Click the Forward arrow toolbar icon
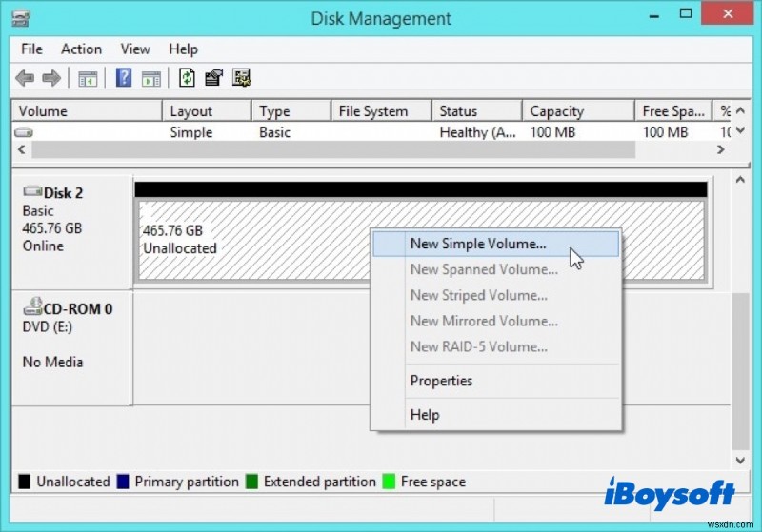This screenshot has width=762, height=532. point(51,78)
